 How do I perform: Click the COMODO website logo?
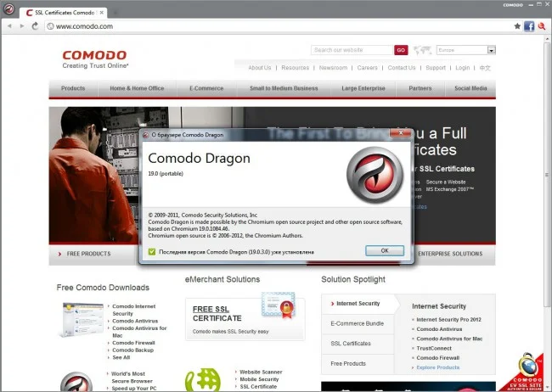pyautogui.click(x=95, y=59)
